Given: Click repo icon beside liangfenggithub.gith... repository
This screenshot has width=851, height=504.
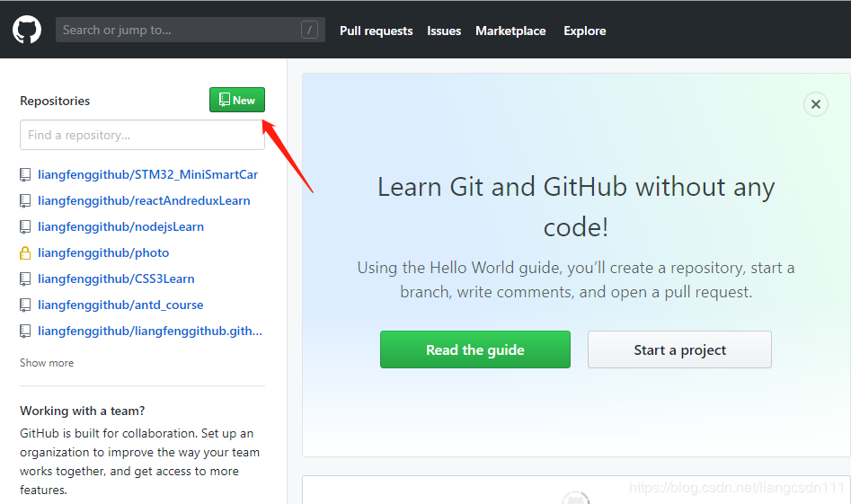Looking at the screenshot, I should click(25, 331).
